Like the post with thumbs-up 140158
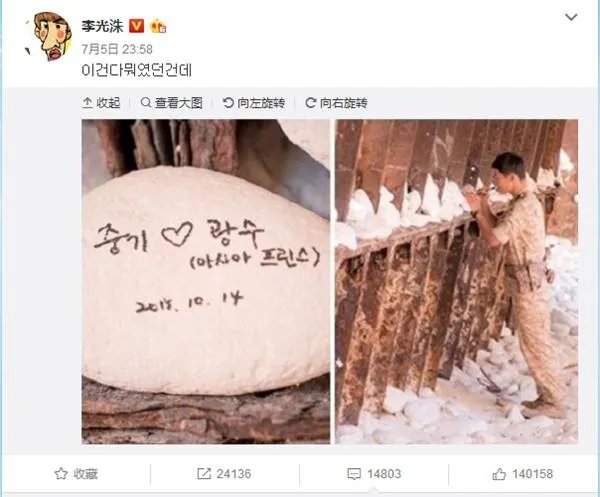 522,474
